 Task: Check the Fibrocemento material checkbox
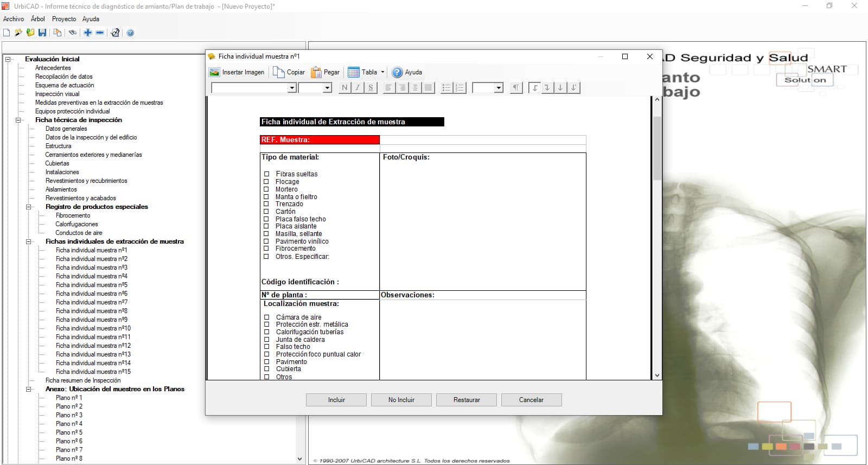click(266, 249)
